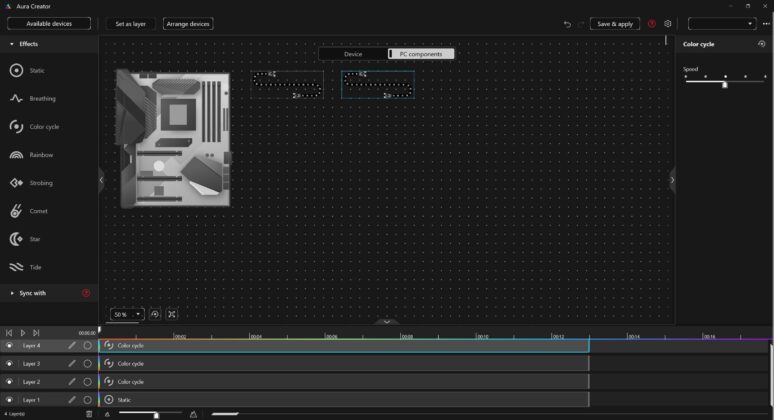Expand the Sync with section
The height and width of the screenshot is (420, 774).
click(12, 293)
